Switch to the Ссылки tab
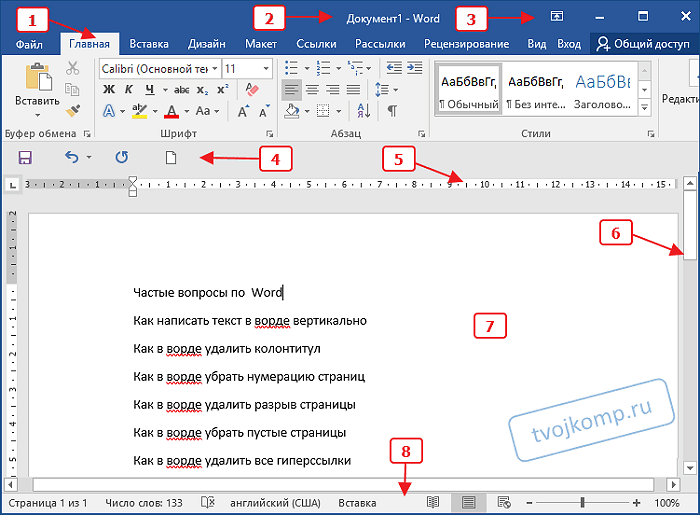This screenshot has height=515, width=700. (316, 44)
